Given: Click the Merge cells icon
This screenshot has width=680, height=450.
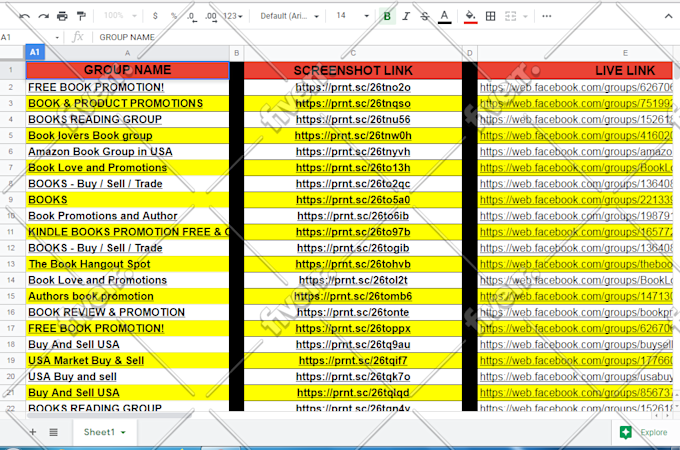Looking at the screenshot, I should [510, 16].
